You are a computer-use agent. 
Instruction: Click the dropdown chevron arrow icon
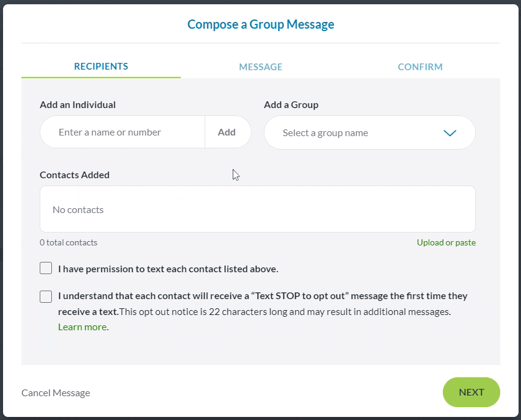(x=450, y=133)
